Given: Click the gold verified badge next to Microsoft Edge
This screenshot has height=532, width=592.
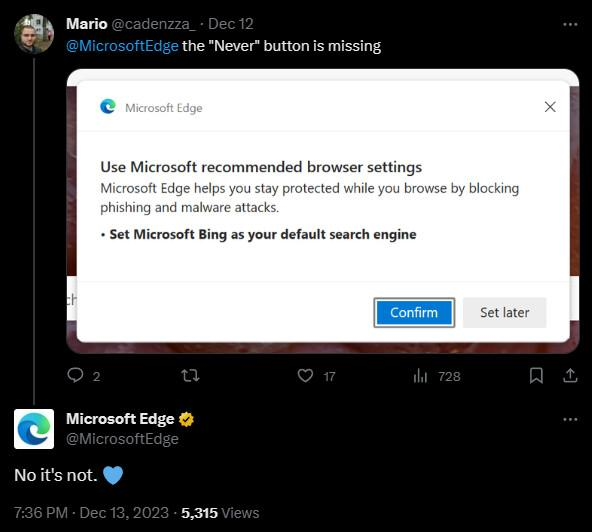Looking at the screenshot, I should click(x=186, y=419).
